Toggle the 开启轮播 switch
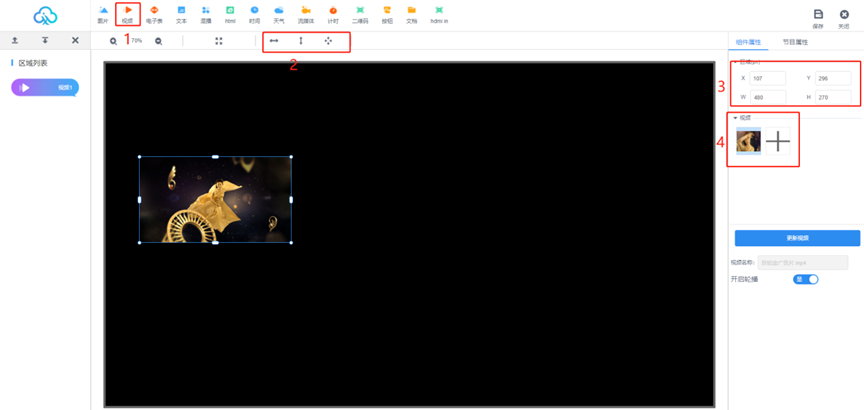The image size is (864, 410). tap(805, 279)
